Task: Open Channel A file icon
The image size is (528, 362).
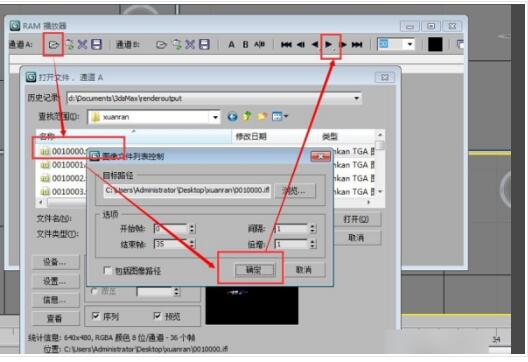Action: pos(54,44)
